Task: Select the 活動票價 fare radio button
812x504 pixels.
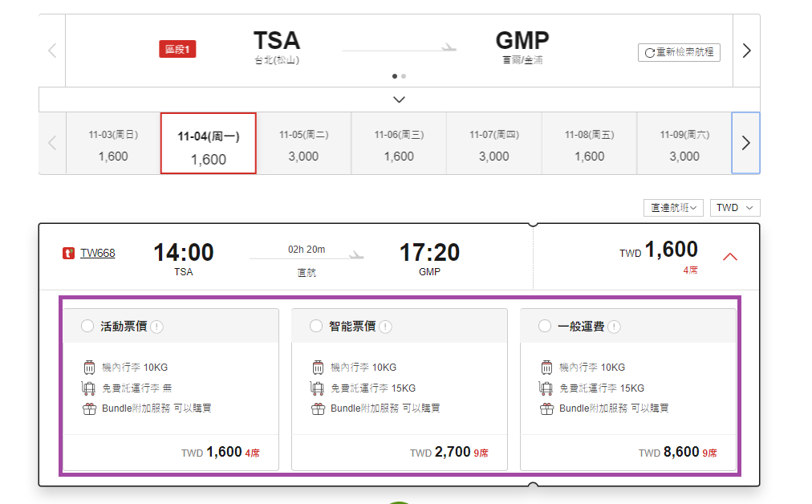Action: click(87, 326)
